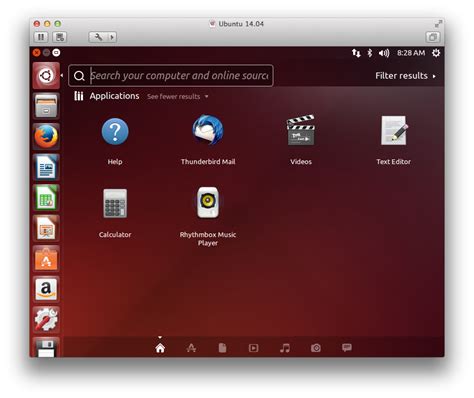
Task: Open the VM settings wrench button
Action: point(98,37)
